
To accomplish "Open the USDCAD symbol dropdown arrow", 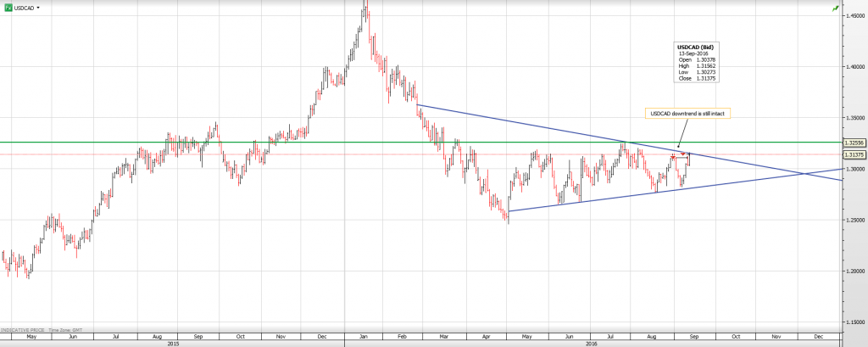I will 38,8.
